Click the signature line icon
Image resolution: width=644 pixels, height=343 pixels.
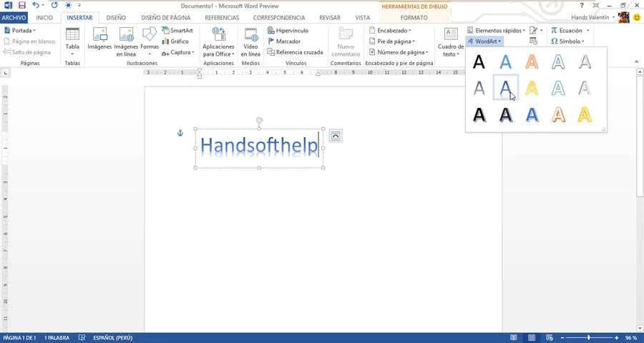point(535,30)
